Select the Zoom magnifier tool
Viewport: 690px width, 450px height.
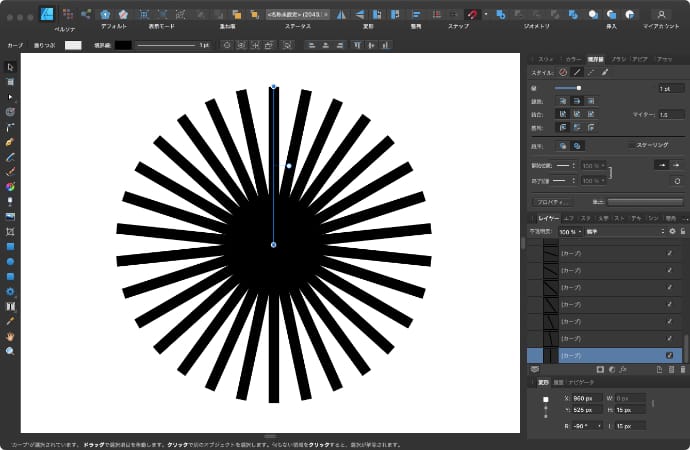point(10,351)
